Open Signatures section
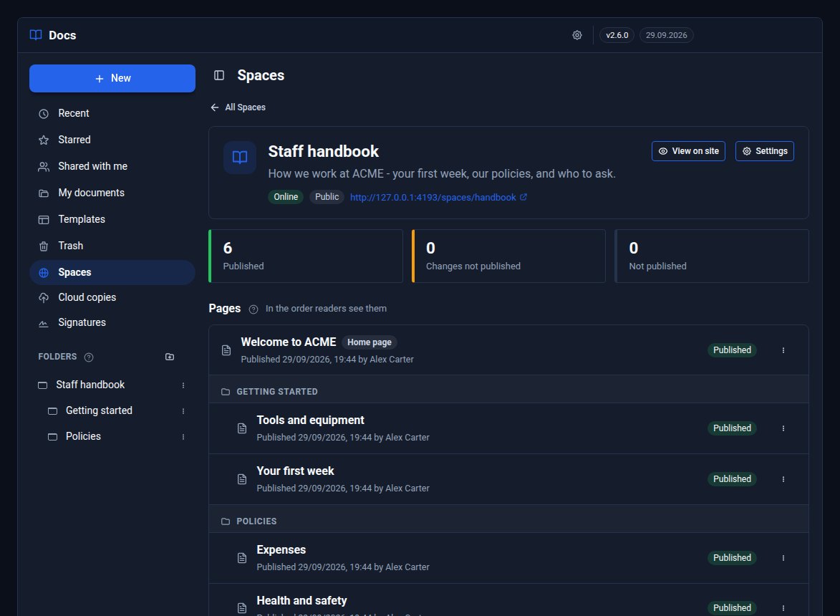 (x=112, y=322)
